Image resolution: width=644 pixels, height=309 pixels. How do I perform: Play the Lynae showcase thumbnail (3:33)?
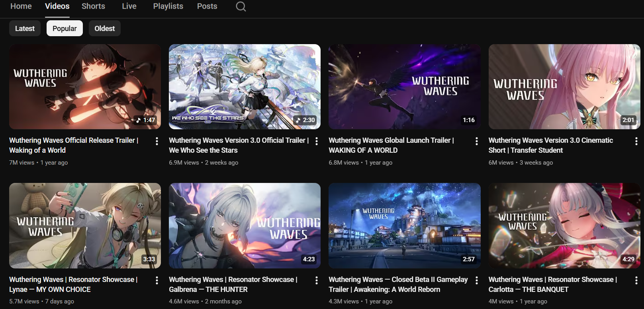click(x=85, y=225)
